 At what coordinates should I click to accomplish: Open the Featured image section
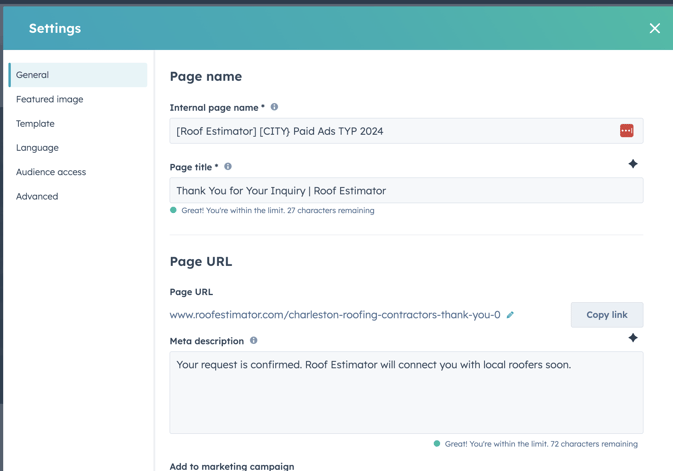pos(50,99)
